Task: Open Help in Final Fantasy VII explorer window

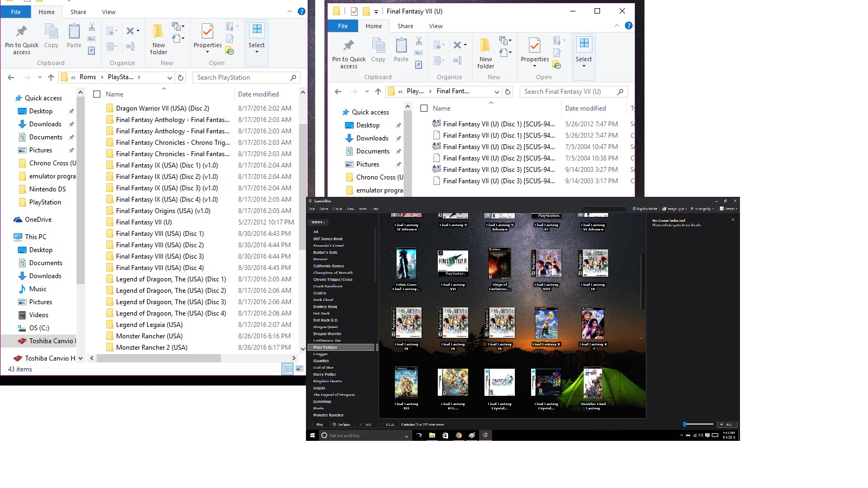Action: coord(629,25)
